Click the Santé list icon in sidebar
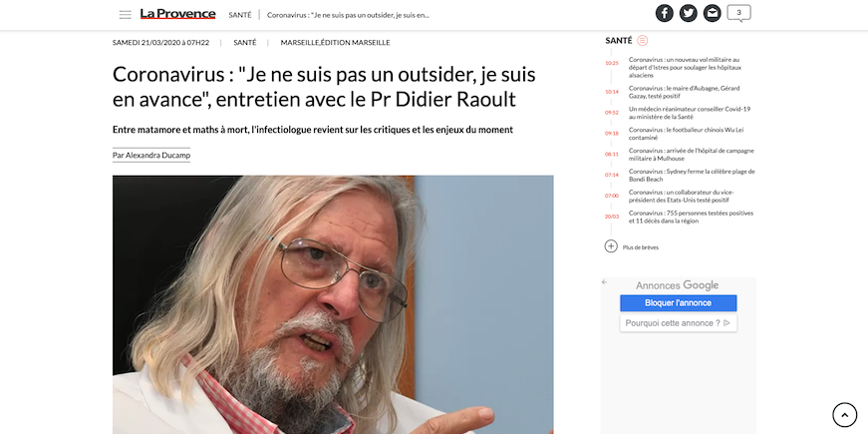Screen dimensions: 868x434 point(642,41)
